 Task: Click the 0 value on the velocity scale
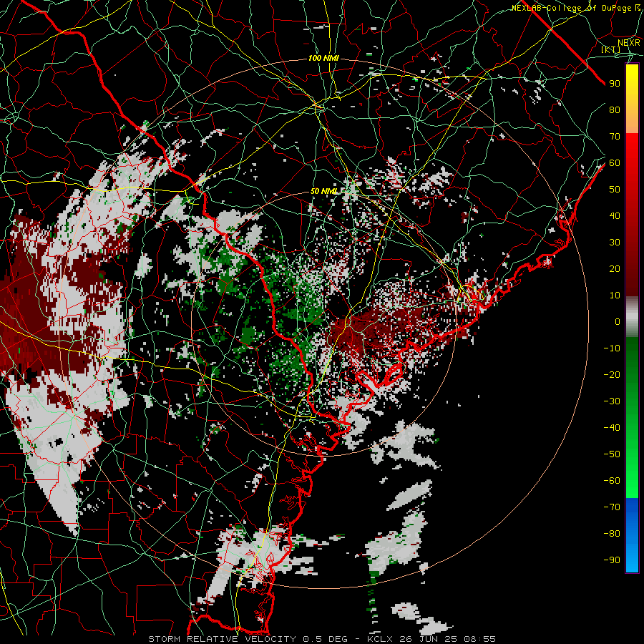618,321
